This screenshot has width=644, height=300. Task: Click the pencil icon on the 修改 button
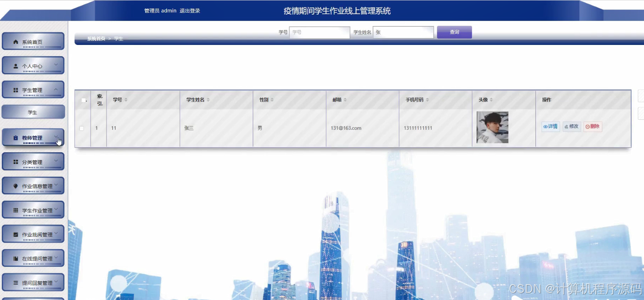click(566, 126)
